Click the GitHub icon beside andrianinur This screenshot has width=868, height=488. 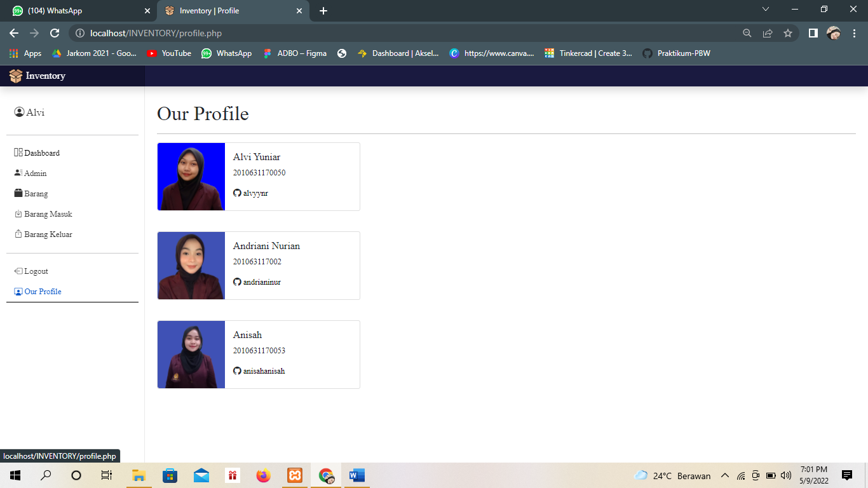coord(237,281)
